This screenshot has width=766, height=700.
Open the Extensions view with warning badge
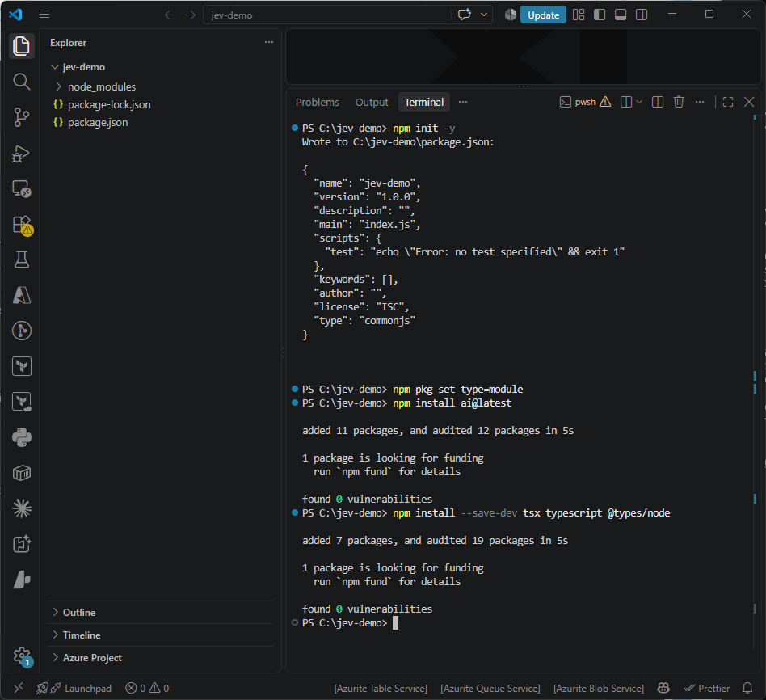[22, 225]
